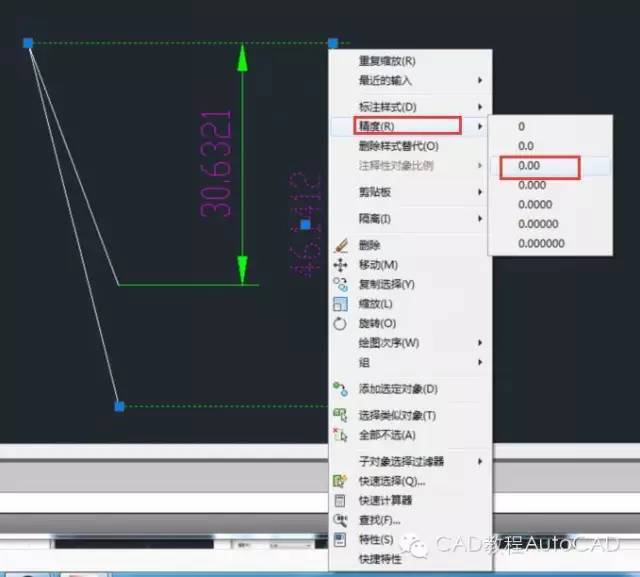The image size is (640, 577).
Task: Expand arrow next to 组
Action: click(480, 362)
